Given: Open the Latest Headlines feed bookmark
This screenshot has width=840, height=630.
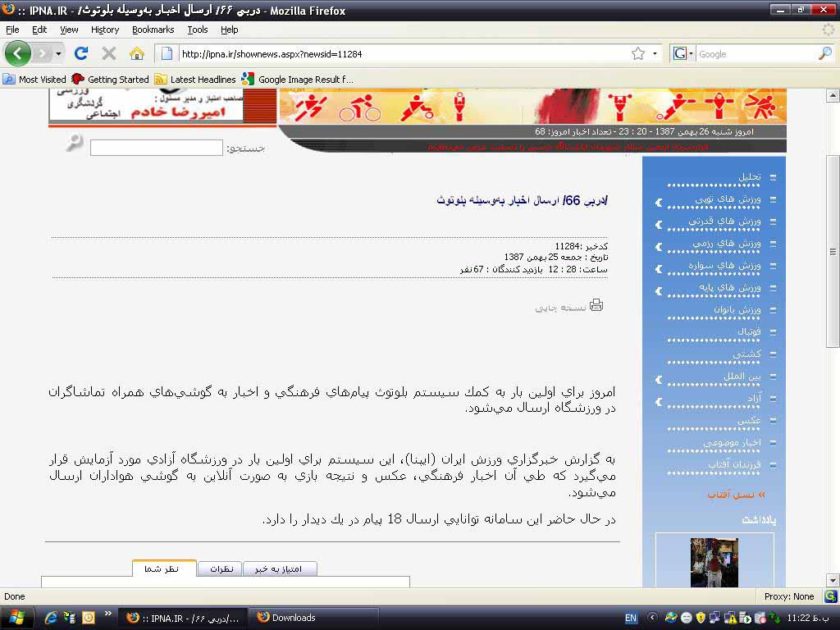Looking at the screenshot, I should coord(195,80).
